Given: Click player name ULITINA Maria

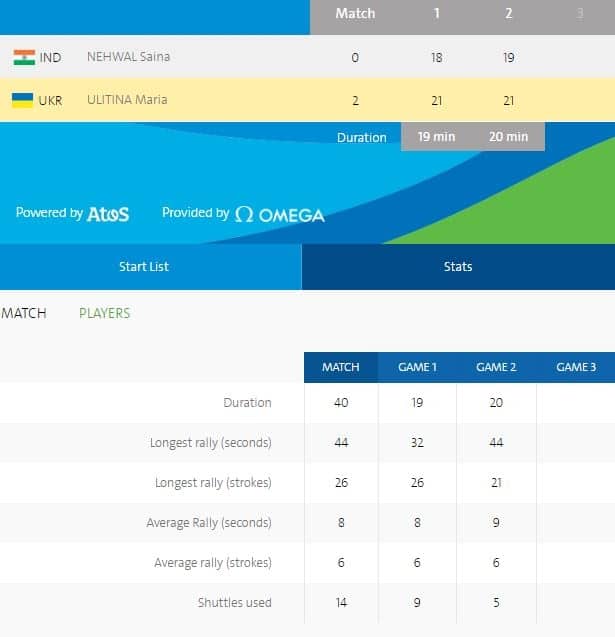Looking at the screenshot, I should point(127,100).
